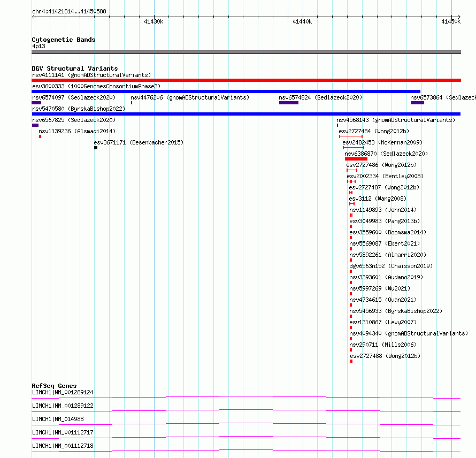Select esv2727484 (Wong2012b) label

tap(374, 131)
